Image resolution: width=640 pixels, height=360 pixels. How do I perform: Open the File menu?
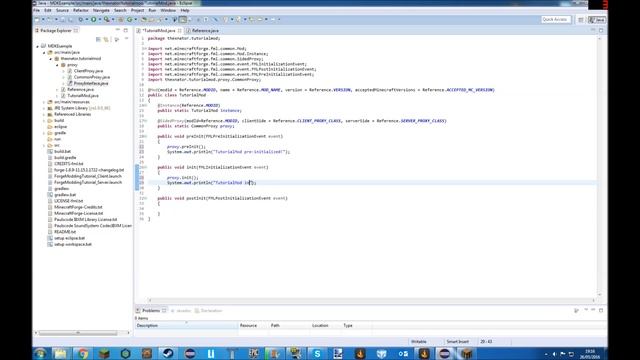click(x=37, y=10)
